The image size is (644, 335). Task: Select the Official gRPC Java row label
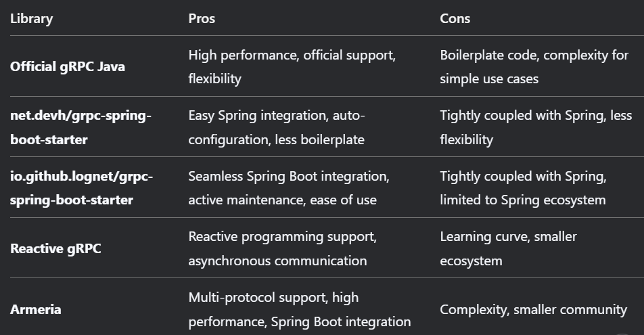pyautogui.click(x=68, y=66)
